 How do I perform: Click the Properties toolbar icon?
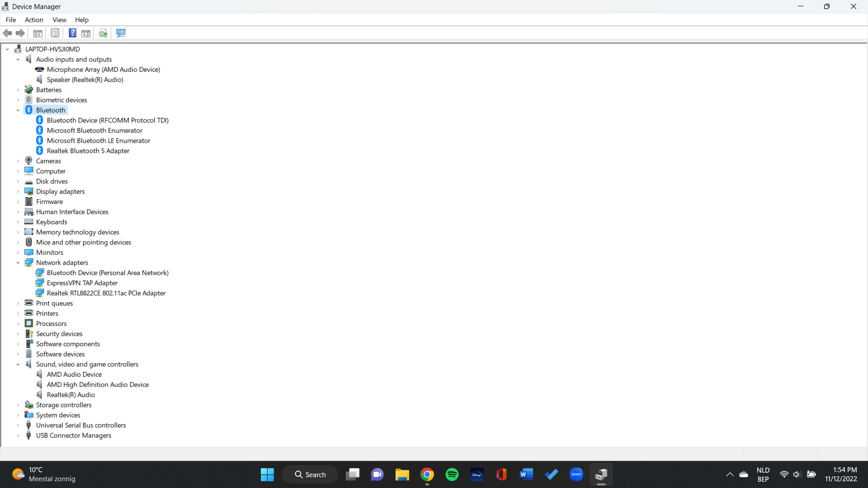55,33
